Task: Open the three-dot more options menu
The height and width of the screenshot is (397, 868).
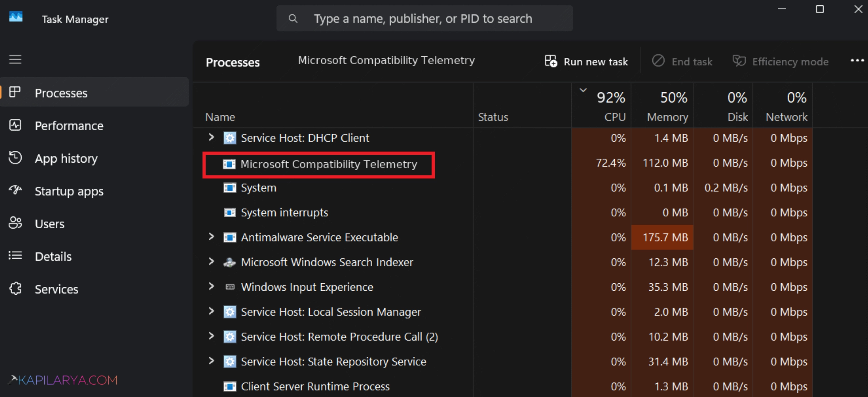Action: click(857, 61)
